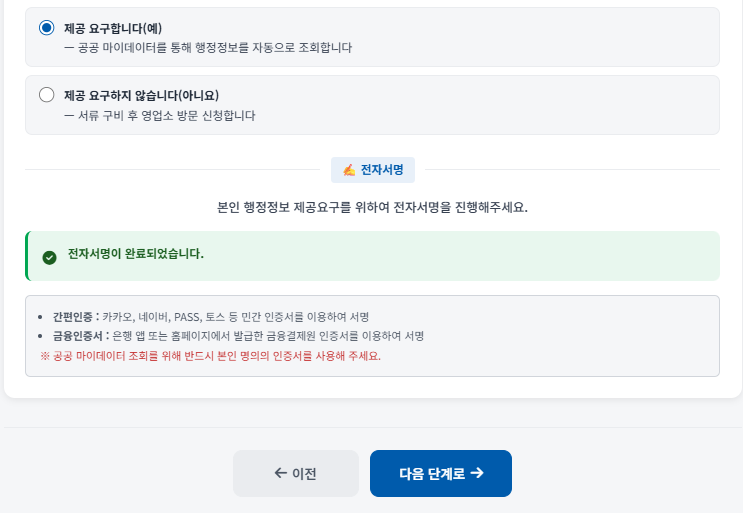Image resolution: width=743 pixels, height=513 pixels.
Task: Click the 공공 마이데이터 자동 조회 description
Action: [x=208, y=48]
